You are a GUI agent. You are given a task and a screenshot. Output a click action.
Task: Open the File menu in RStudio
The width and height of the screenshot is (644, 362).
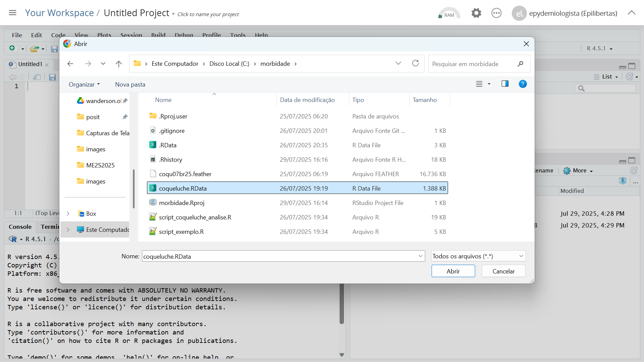point(17,35)
